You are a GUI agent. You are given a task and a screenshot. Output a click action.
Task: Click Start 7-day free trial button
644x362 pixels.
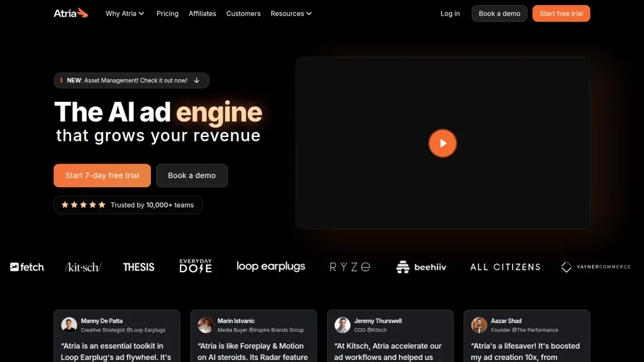(102, 175)
